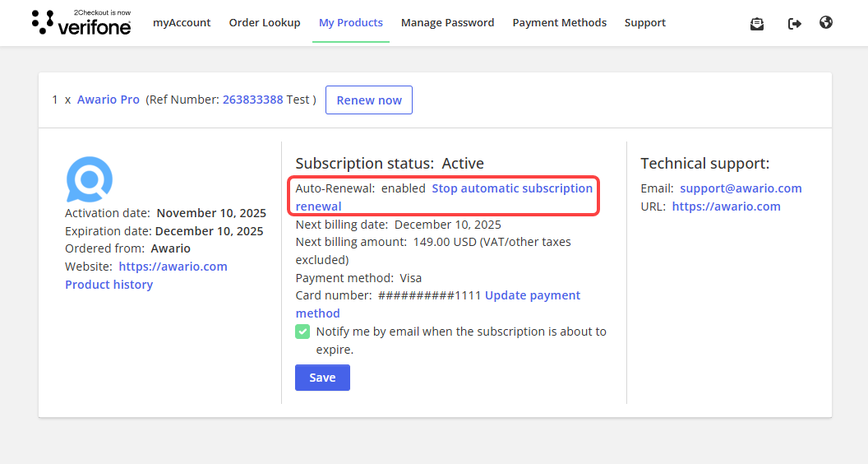Image resolution: width=868 pixels, height=464 pixels.
Task: Open the Payment Methods tab
Action: tap(559, 23)
